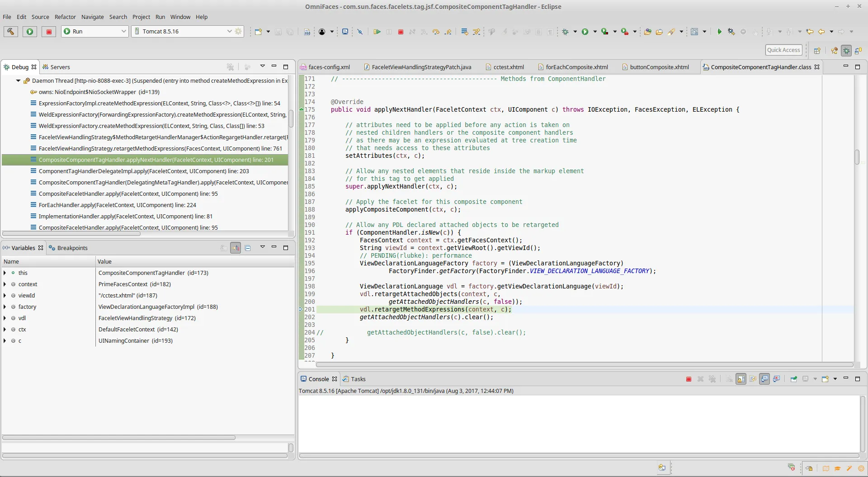
Task: Toggle Show Type Names in Variables view
Action: coord(224,248)
